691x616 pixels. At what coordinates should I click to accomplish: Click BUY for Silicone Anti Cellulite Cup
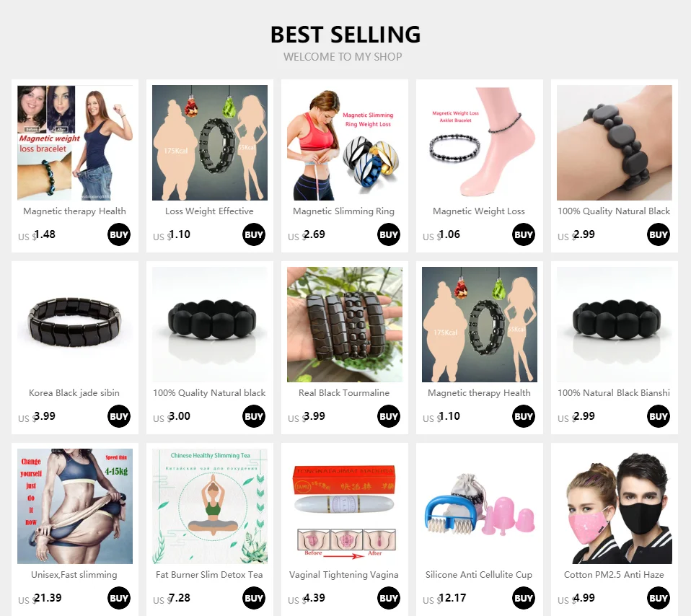524,598
